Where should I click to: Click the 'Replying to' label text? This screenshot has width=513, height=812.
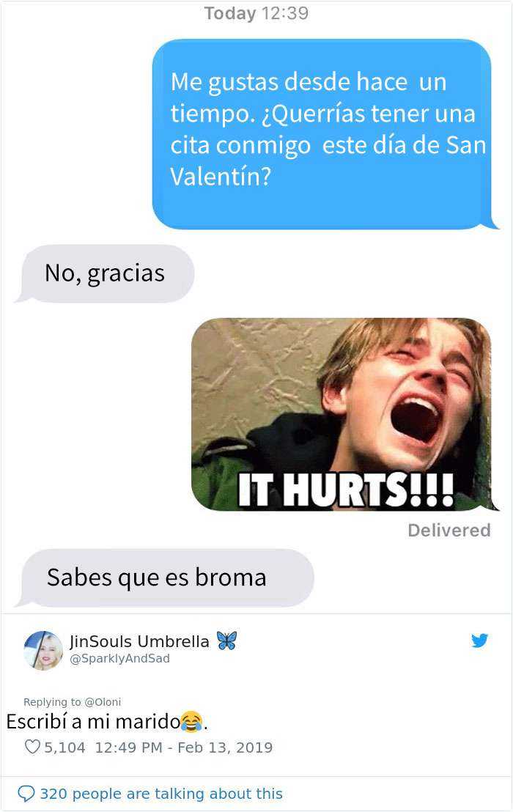[x=52, y=701]
